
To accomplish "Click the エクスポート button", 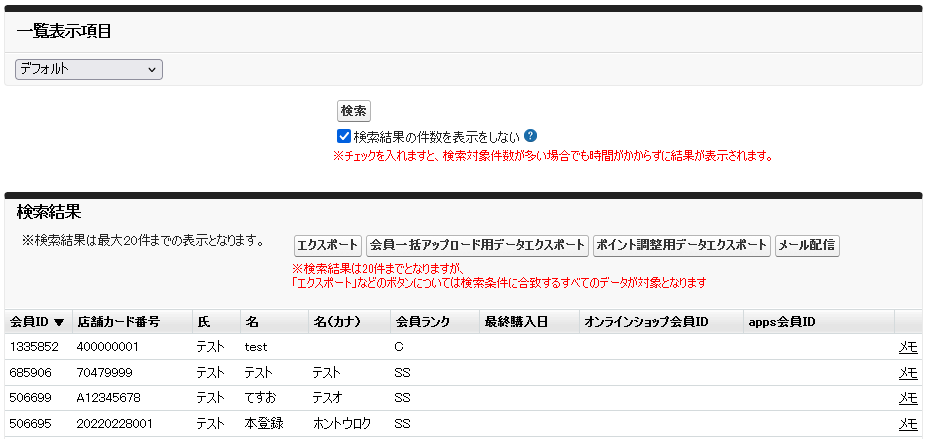I will (327, 245).
